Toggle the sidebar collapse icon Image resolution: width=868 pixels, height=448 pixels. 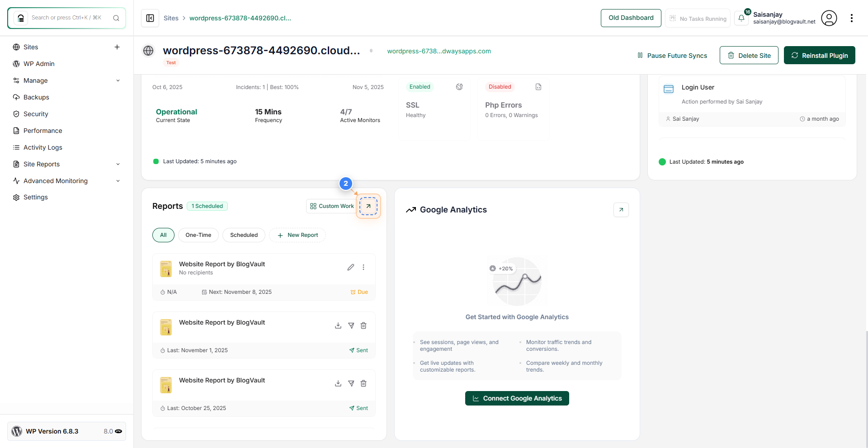click(x=150, y=18)
